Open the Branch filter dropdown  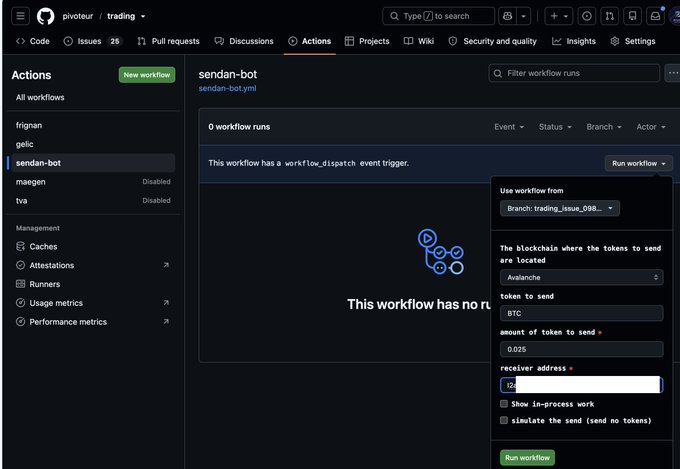pyautogui.click(x=604, y=127)
